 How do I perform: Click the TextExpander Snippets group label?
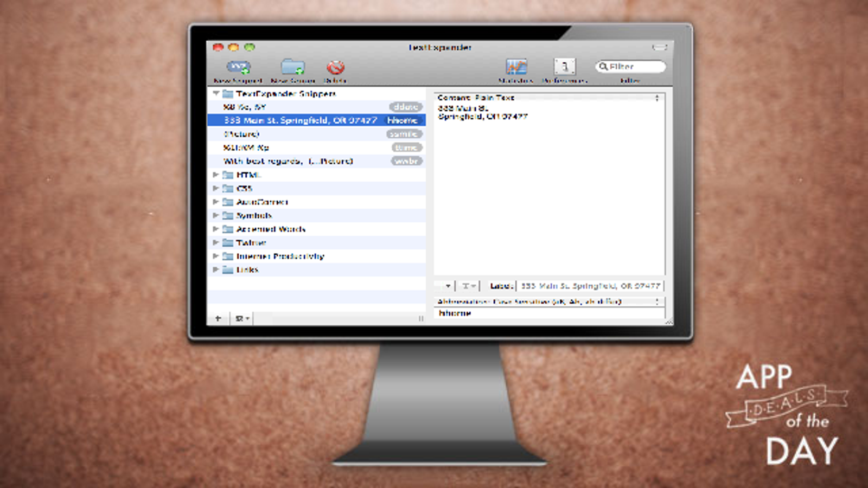point(286,93)
